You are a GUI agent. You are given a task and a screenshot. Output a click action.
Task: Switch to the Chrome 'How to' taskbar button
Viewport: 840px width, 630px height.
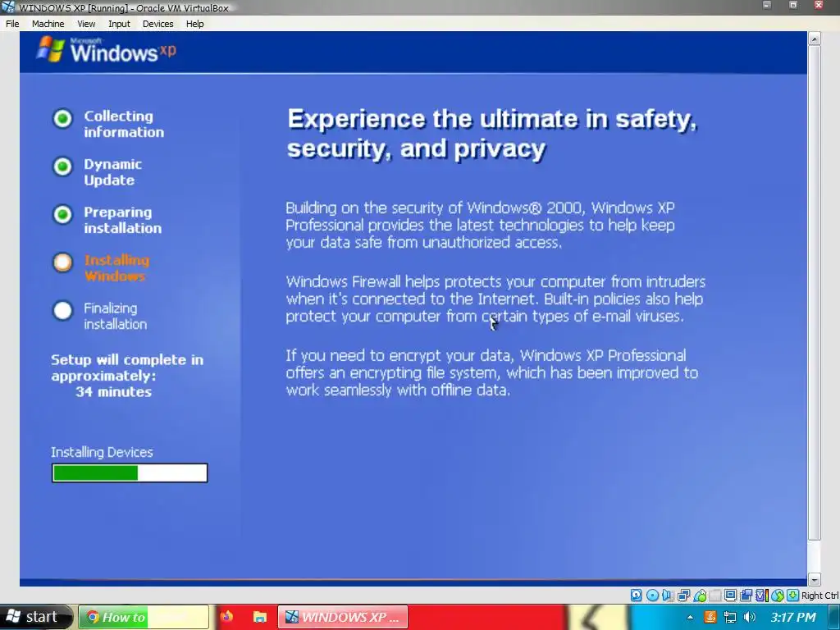[x=144, y=617]
